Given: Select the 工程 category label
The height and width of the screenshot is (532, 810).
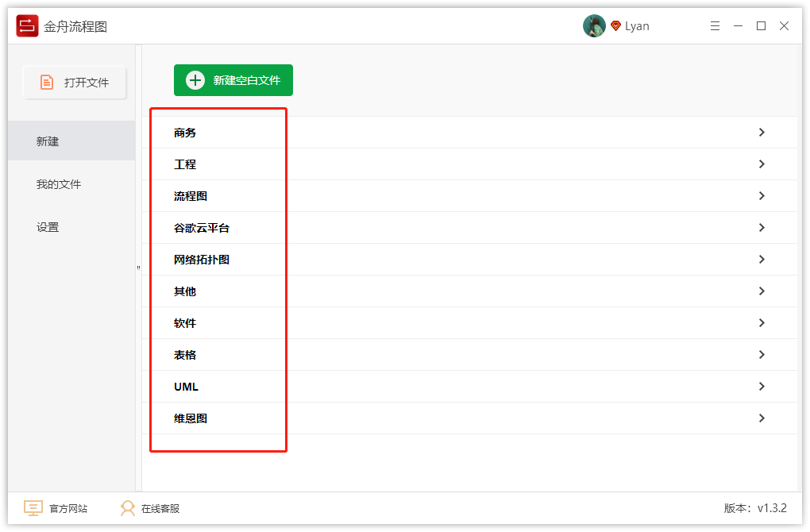Looking at the screenshot, I should (185, 164).
